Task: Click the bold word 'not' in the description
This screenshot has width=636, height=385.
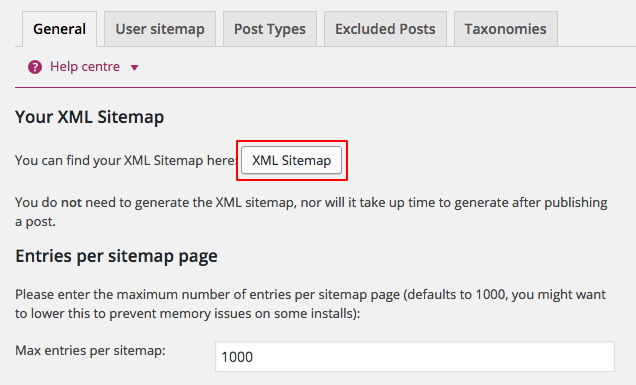Action: tap(71, 202)
